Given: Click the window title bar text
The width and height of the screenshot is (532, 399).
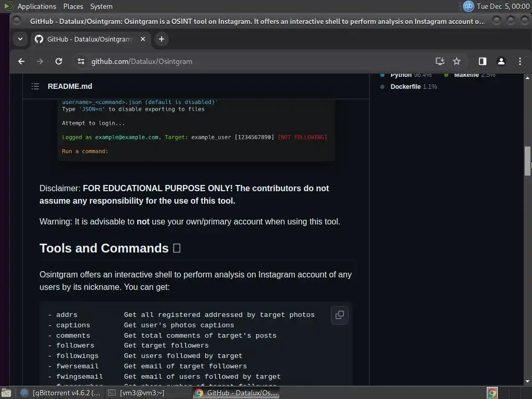Looking at the screenshot, I should pos(257,21).
